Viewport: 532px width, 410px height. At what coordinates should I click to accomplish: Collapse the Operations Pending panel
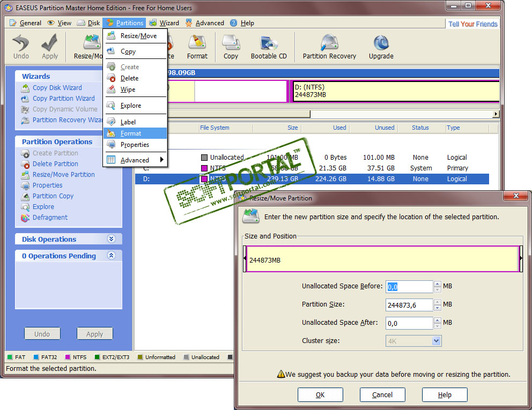point(112,255)
